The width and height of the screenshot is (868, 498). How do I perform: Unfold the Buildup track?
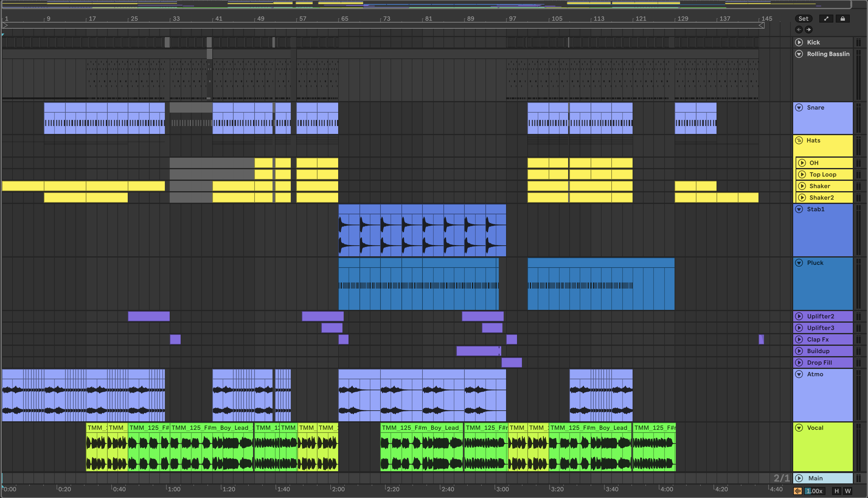click(799, 351)
